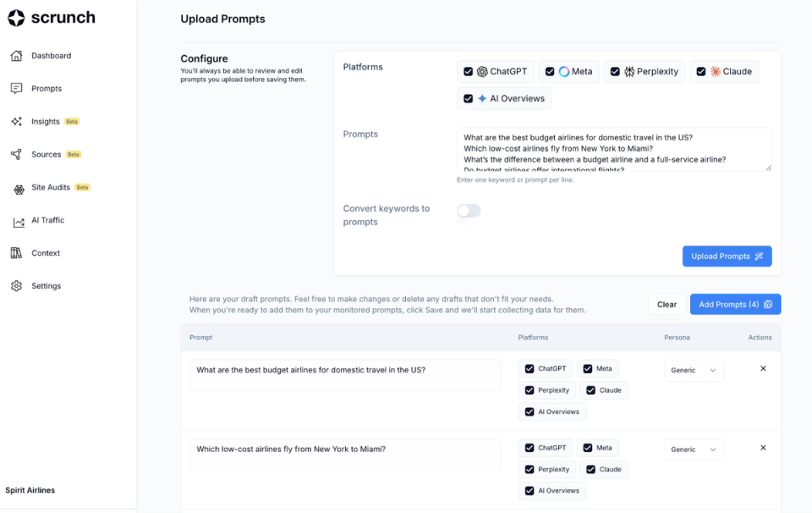Click the AI Overviews sparkle logo in Configure
812x513 pixels.
point(482,98)
